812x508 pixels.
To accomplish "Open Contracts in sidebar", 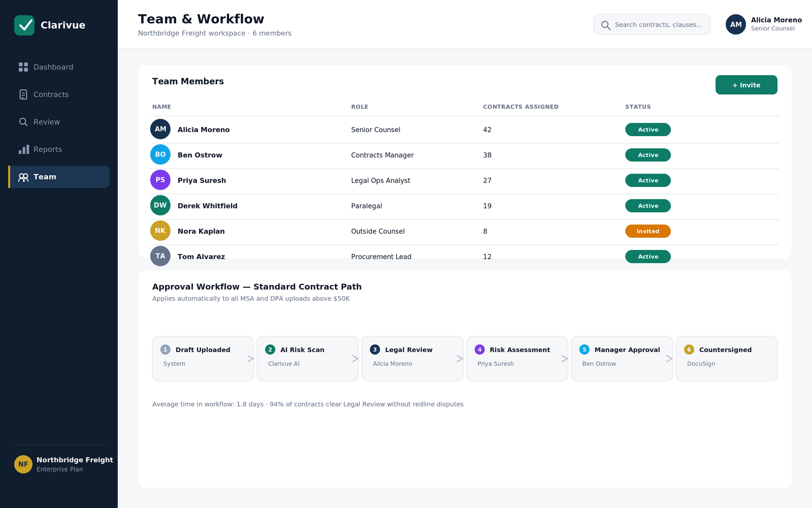I will click(x=59, y=94).
